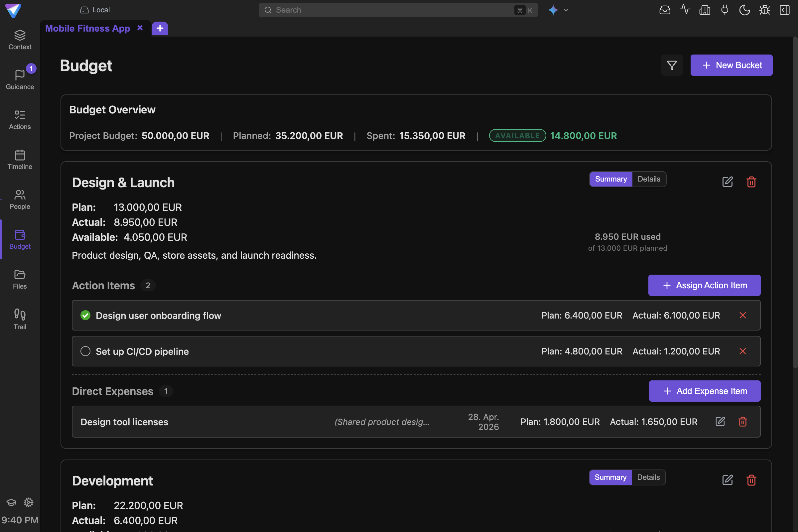Viewport: 798px width, 532px height.
Task: Open the Guidance section with badge
Action: click(x=20, y=79)
